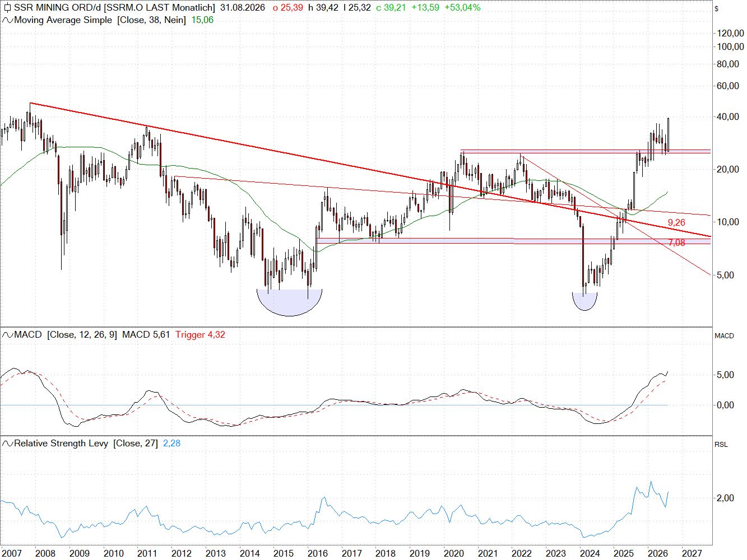Click the absolute change +13,59
The width and height of the screenshot is (747, 560).
click(425, 8)
